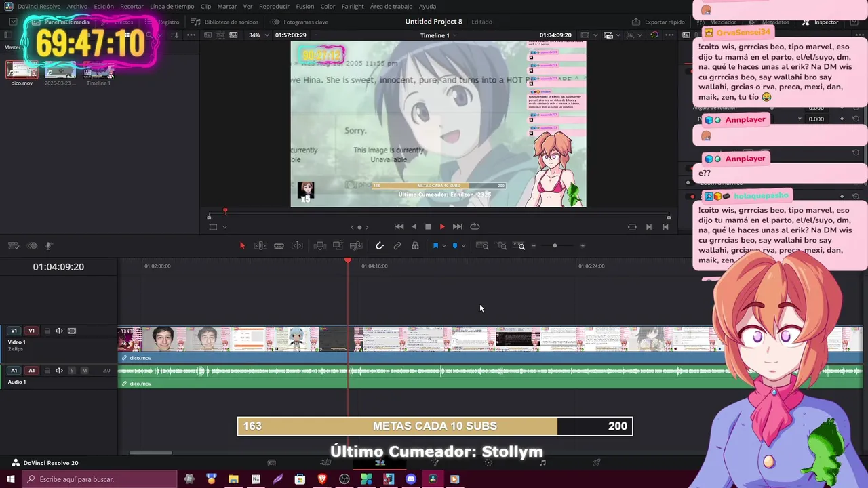Select the Blade edit mode tool
The width and height of the screenshot is (868, 488).
pos(297,246)
